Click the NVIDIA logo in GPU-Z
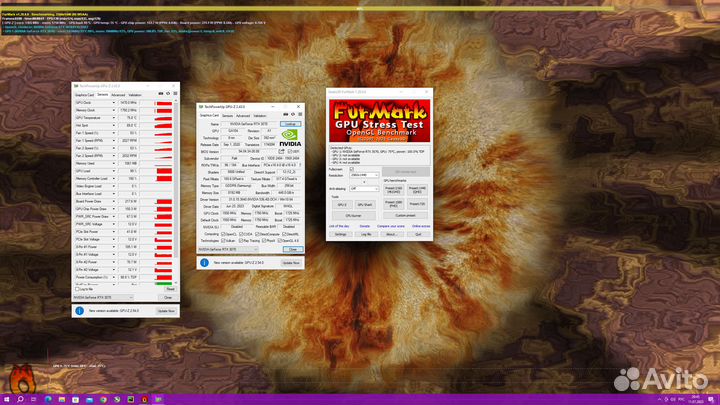720x405 pixels. pyautogui.click(x=290, y=138)
